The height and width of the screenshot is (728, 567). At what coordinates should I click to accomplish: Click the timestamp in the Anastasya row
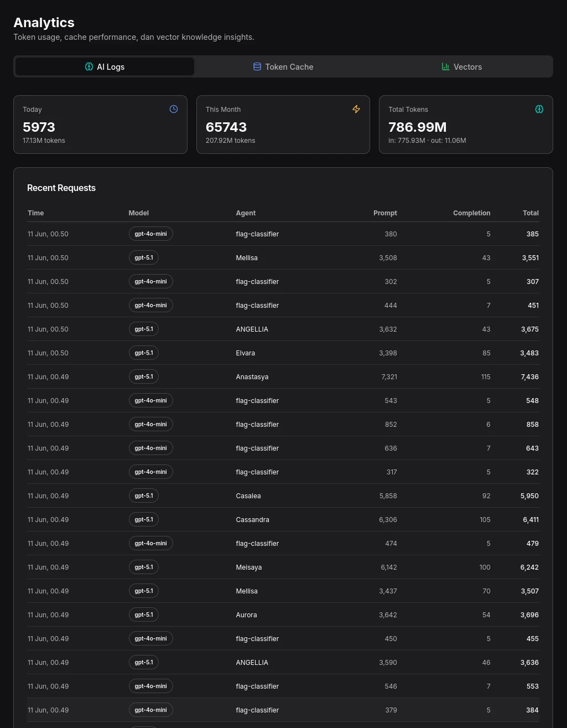tap(48, 377)
